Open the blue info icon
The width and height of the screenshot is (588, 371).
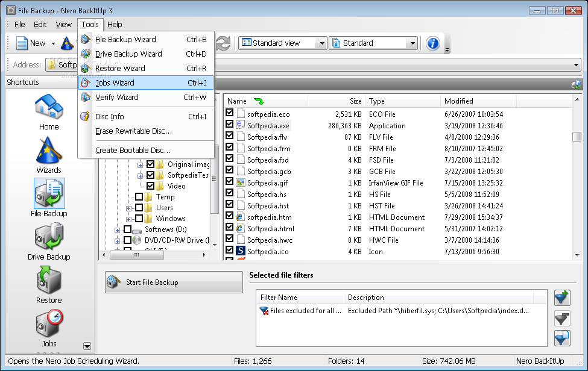click(433, 43)
